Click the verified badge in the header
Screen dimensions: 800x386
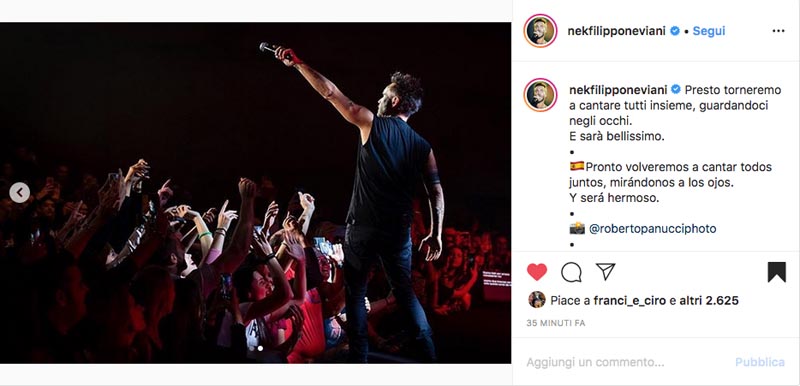tap(674, 31)
